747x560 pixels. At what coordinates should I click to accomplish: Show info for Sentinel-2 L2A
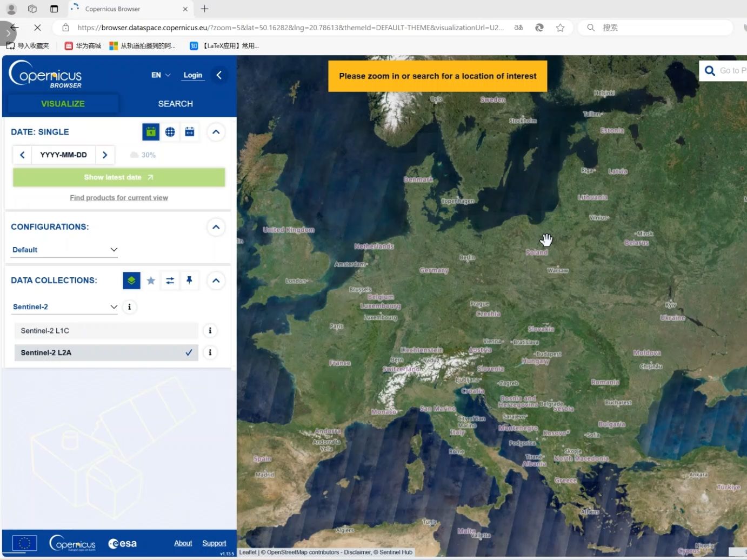[210, 352]
